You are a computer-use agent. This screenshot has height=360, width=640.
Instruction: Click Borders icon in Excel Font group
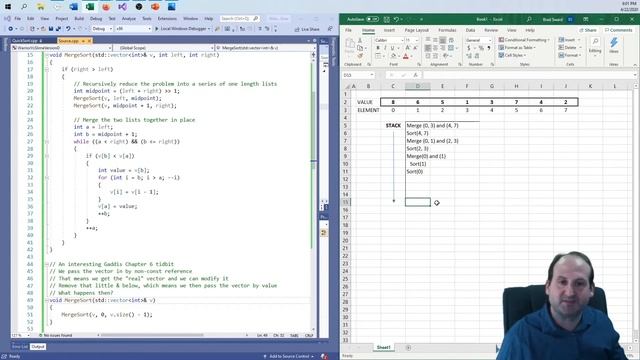tap(378, 56)
